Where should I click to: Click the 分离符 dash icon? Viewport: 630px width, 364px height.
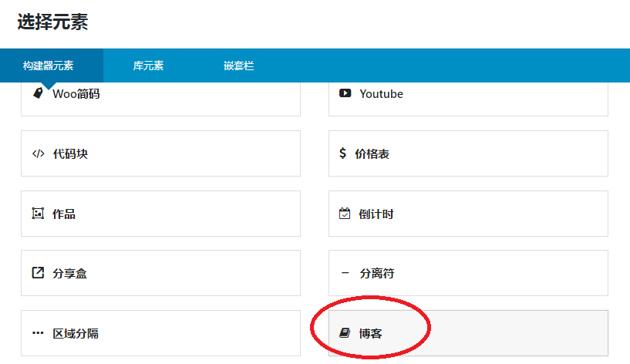tap(345, 273)
